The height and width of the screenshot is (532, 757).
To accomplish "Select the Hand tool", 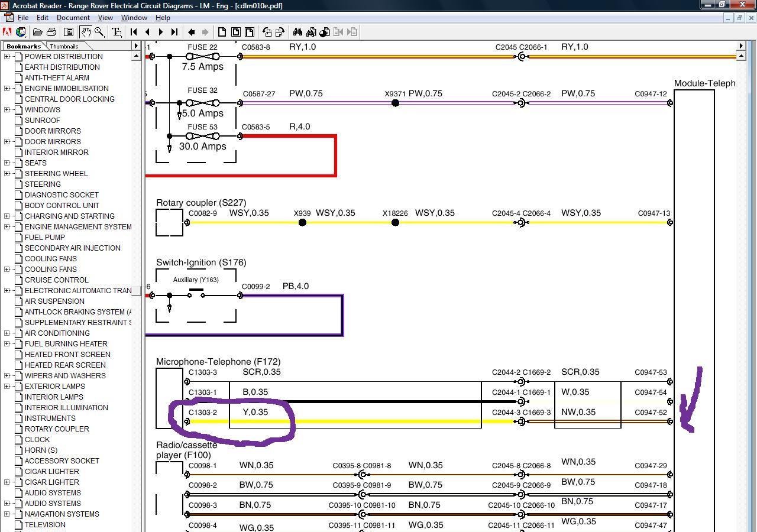I will click(x=86, y=32).
